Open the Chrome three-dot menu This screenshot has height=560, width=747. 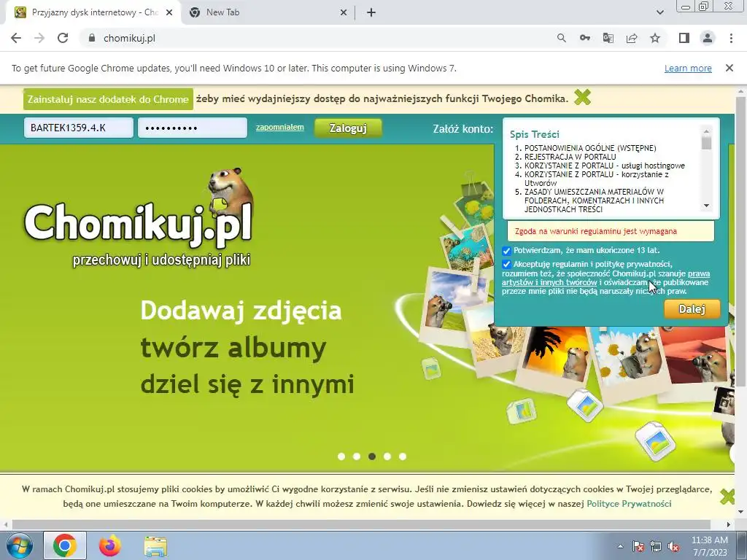(x=731, y=38)
